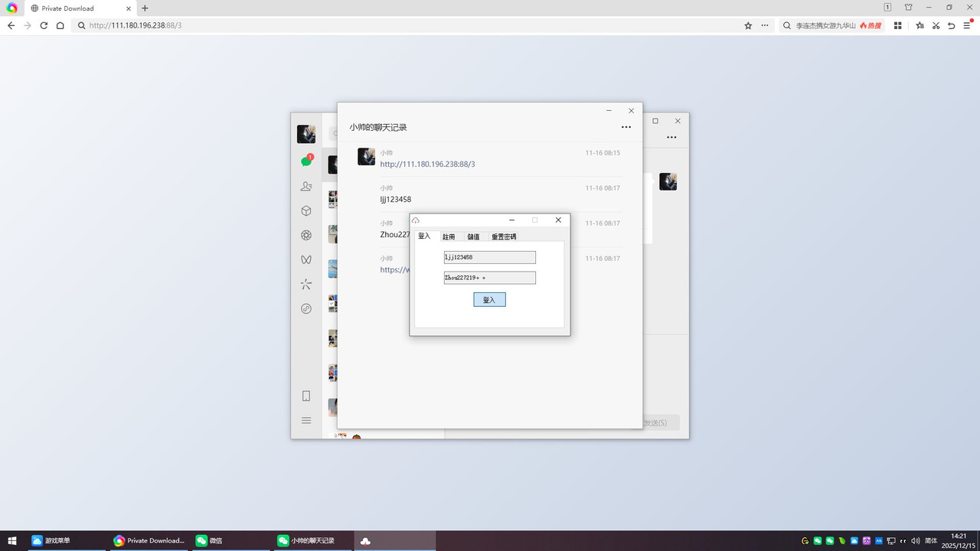Open WeChat main window's more options dots
Image resolution: width=980 pixels, height=551 pixels.
coord(671,138)
